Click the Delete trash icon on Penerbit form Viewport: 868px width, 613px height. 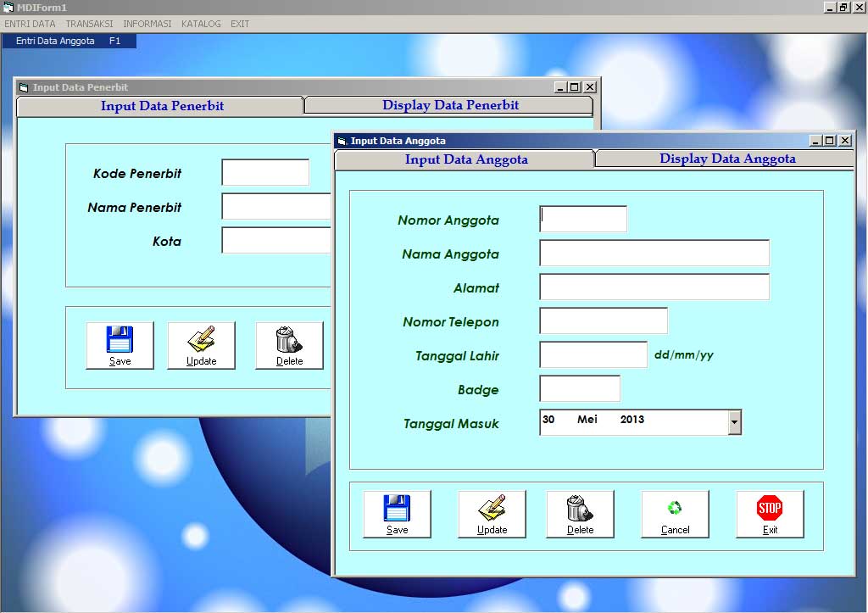click(x=289, y=344)
